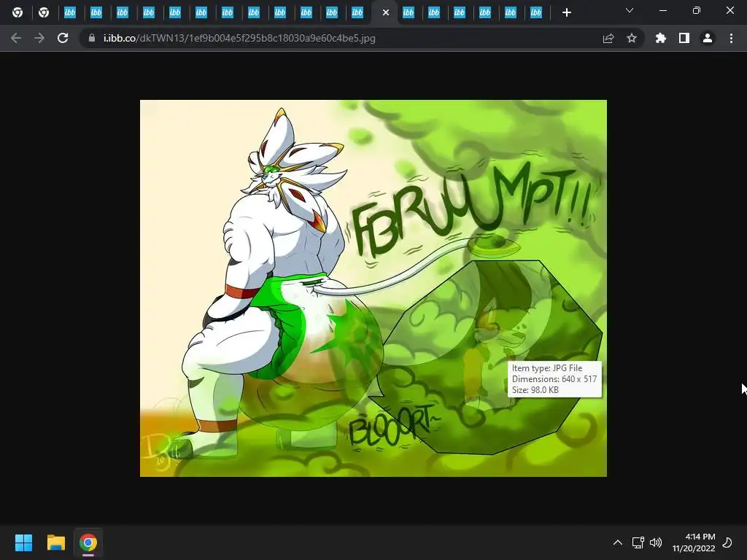Open notifications moon icon on taskbar
This screenshot has height=560, width=747.
pyautogui.click(x=727, y=542)
